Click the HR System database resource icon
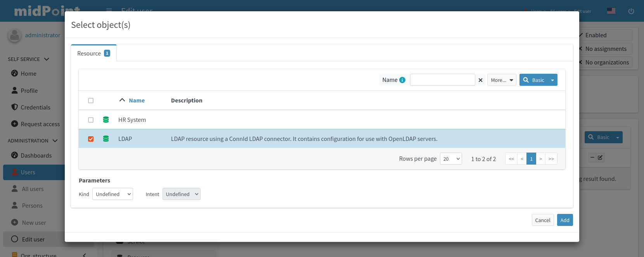This screenshot has width=644, height=257. (x=106, y=120)
